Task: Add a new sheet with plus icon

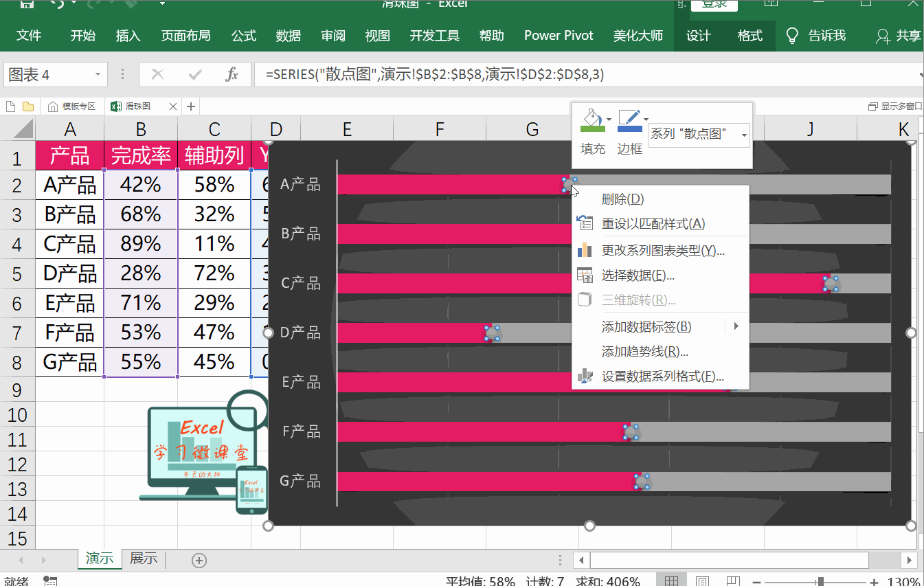Action: tap(199, 560)
